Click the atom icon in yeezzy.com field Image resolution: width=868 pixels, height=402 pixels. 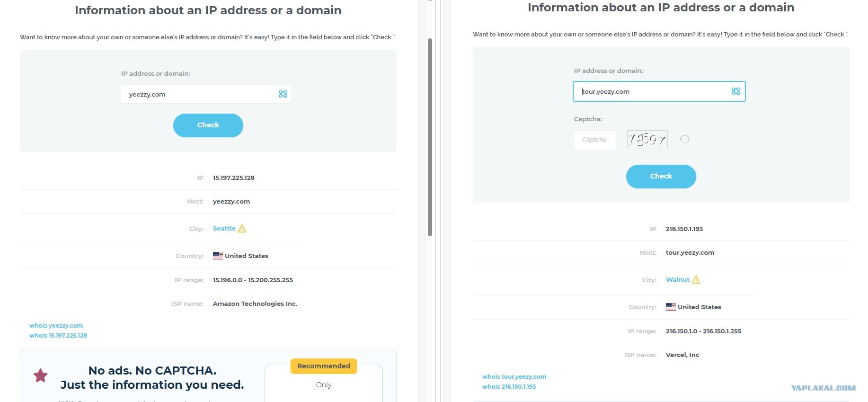coord(283,94)
